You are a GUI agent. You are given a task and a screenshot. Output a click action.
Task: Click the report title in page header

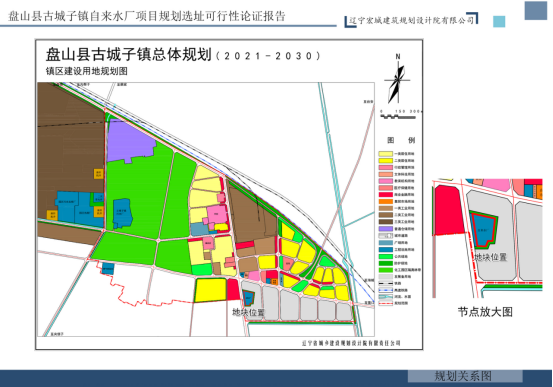[x=147, y=16]
